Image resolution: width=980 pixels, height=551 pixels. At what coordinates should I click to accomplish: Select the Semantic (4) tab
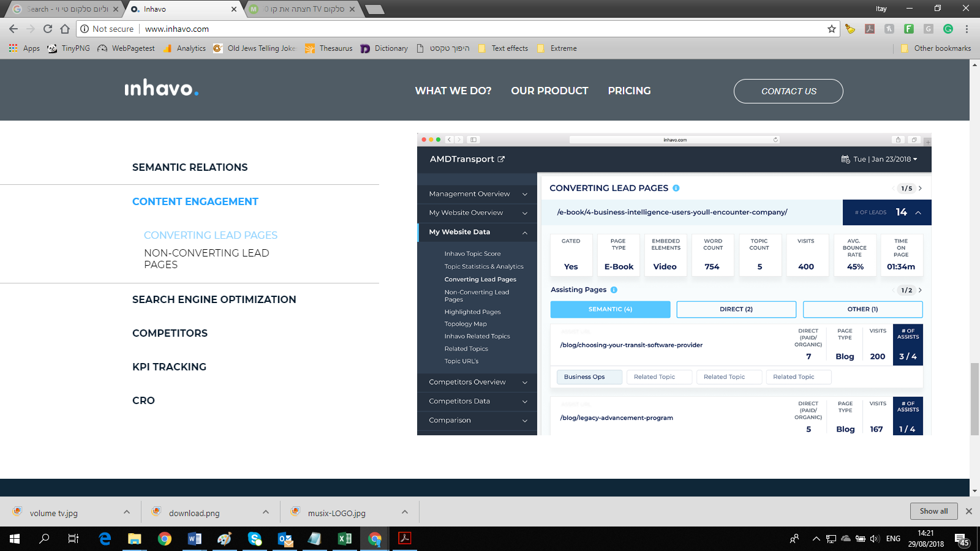(610, 309)
